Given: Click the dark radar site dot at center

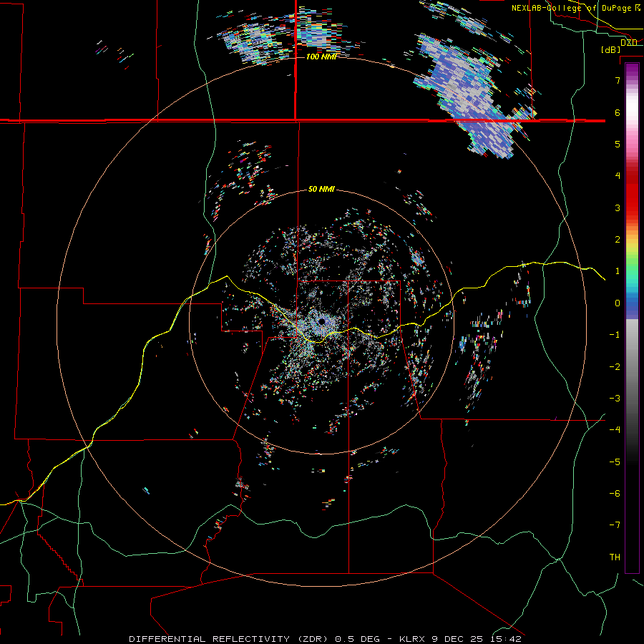Looking at the screenshot, I should tap(321, 321).
